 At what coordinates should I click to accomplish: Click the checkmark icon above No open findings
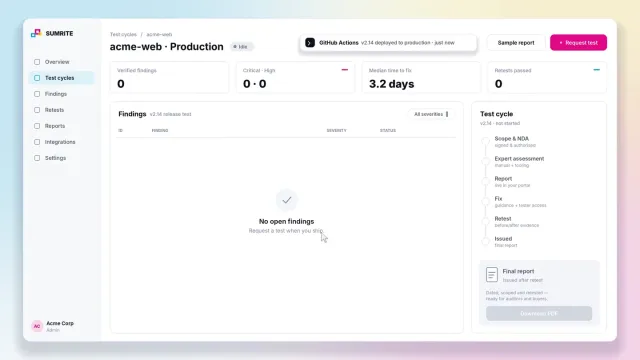tap(287, 200)
